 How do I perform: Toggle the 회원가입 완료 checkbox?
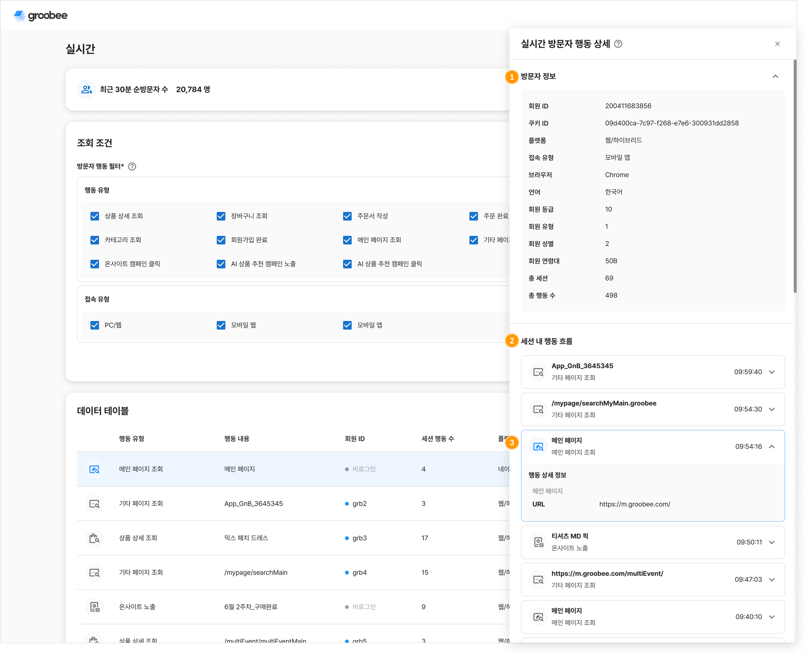[221, 240]
